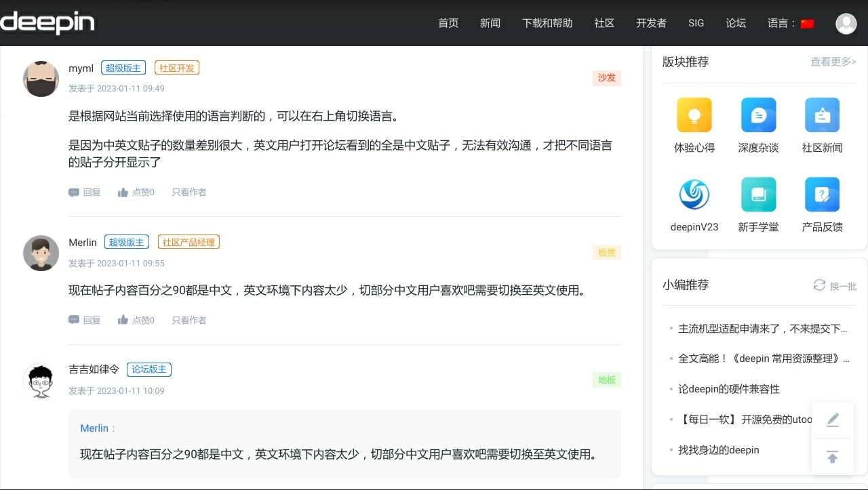Click myml's 超级版主 badge
This screenshot has width=868, height=490.
[x=123, y=68]
